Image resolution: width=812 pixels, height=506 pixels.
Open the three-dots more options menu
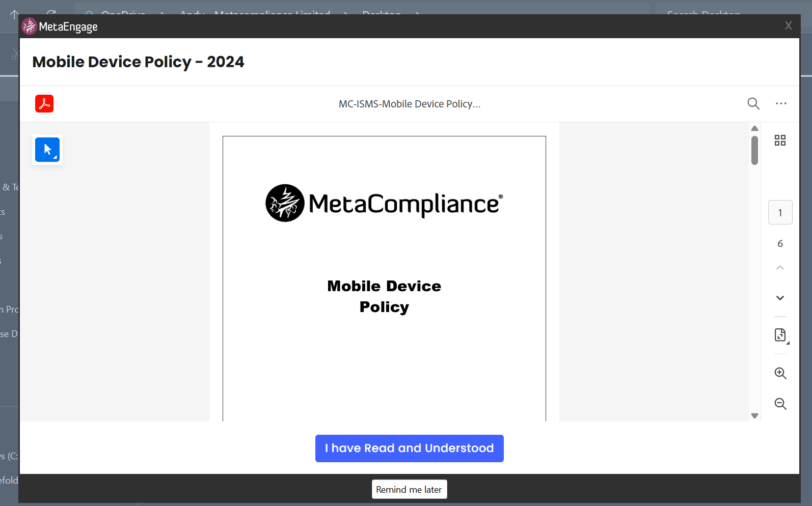(781, 103)
